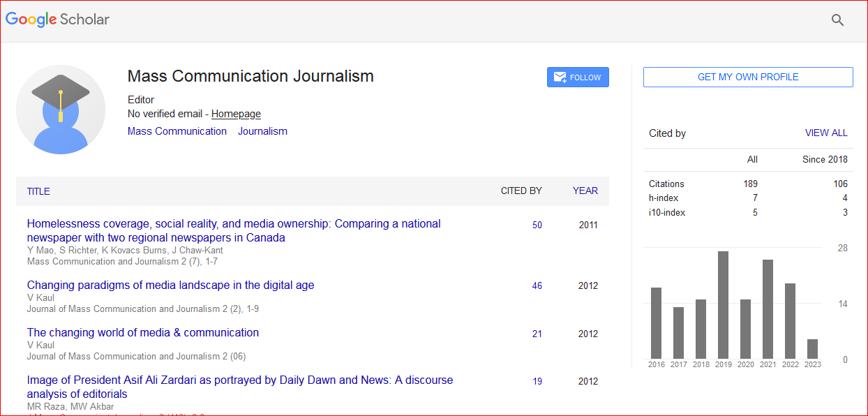
Task: Click the 50 citations count link
Action: (537, 225)
